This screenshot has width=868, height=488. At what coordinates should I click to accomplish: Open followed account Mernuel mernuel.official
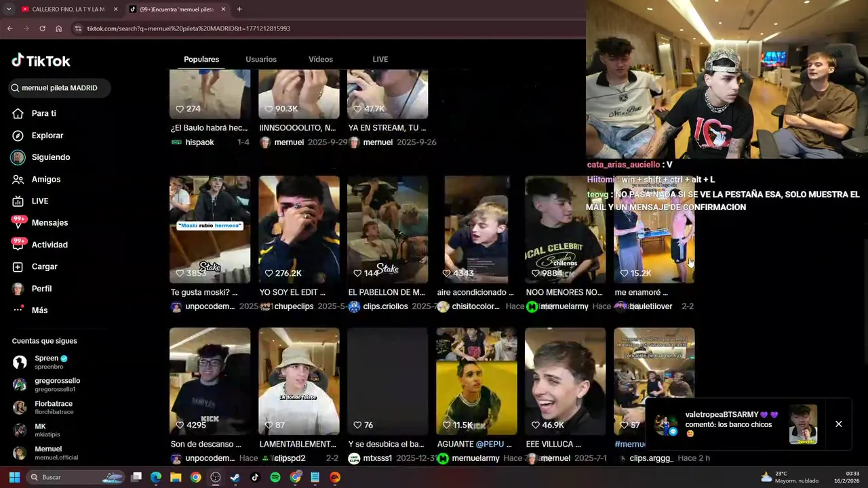[x=56, y=453]
